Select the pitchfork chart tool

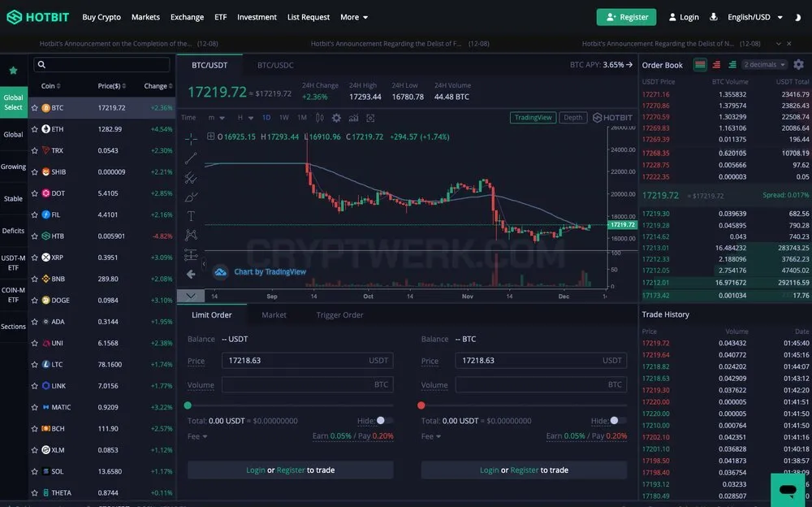(x=191, y=178)
